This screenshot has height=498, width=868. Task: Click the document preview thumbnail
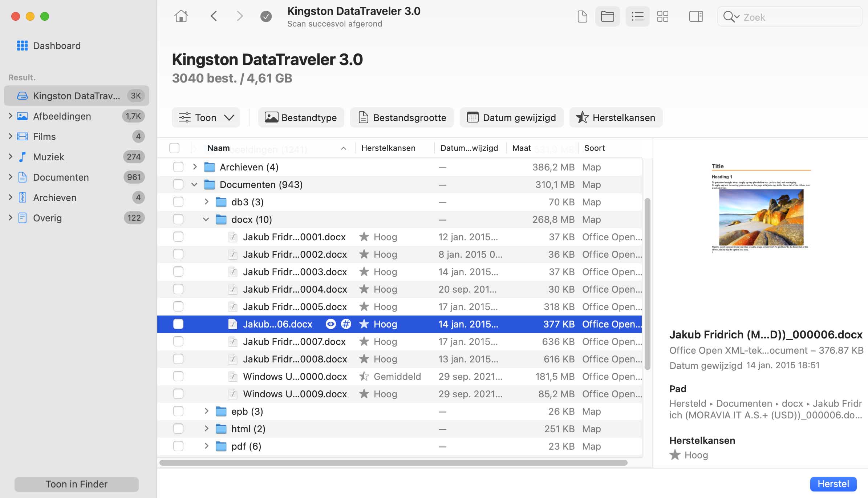coord(761,208)
